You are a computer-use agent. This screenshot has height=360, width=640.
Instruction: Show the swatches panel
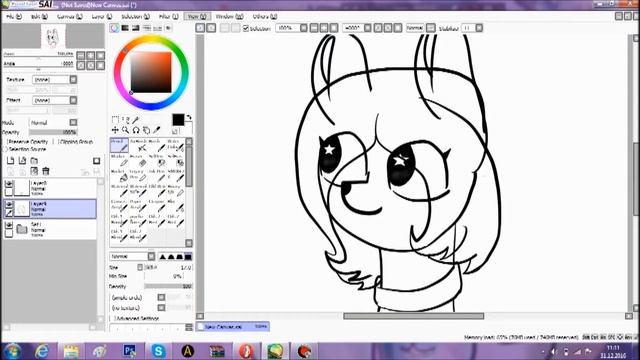(157, 28)
